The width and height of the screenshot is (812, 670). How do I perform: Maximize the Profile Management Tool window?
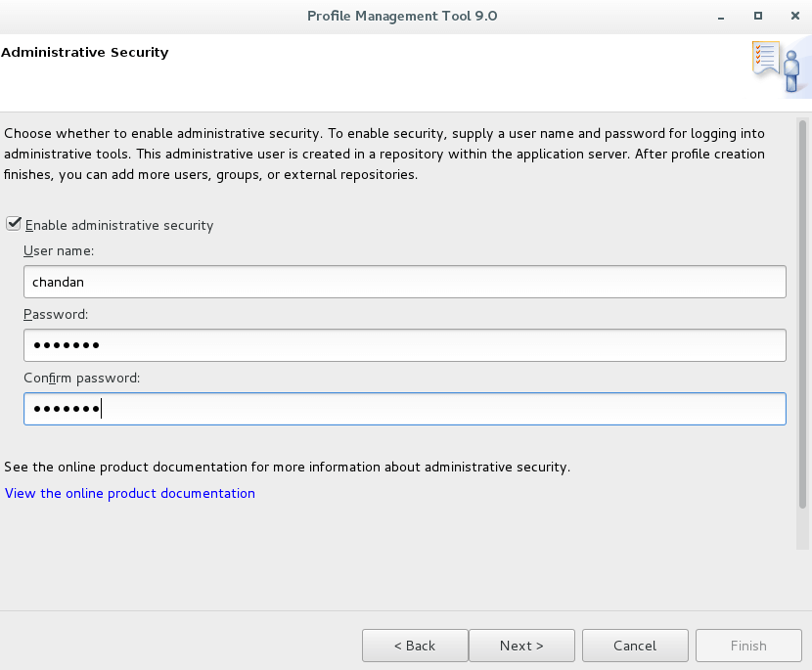pyautogui.click(x=758, y=16)
